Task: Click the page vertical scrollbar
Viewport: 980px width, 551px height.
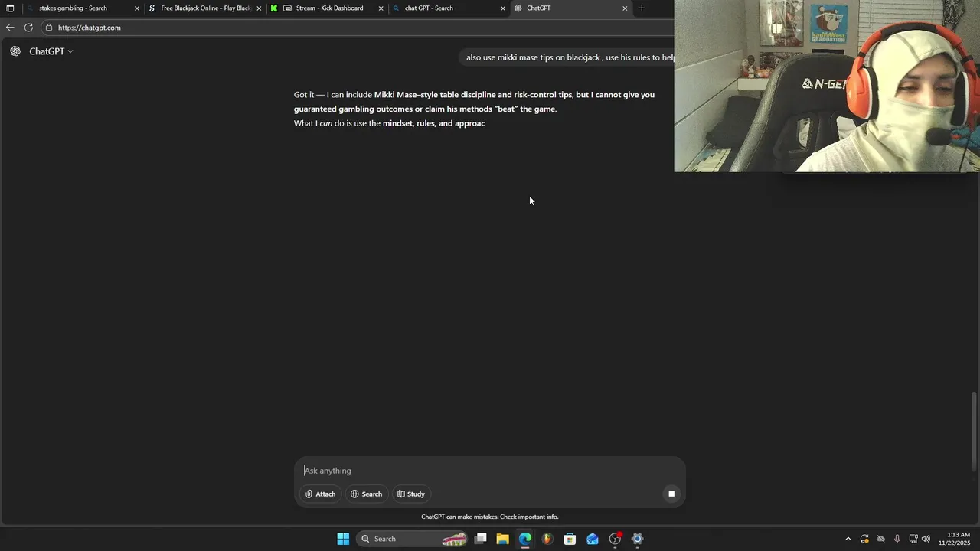Action: pos(975,432)
